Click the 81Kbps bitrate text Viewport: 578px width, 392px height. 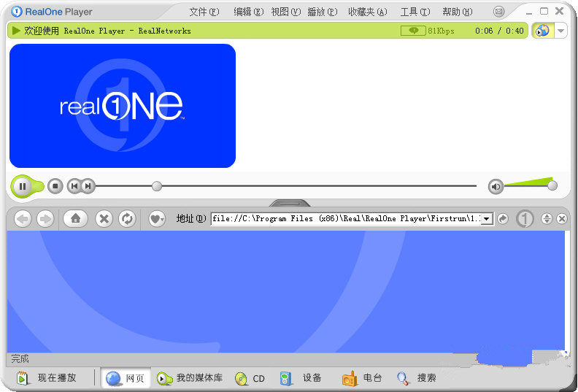442,31
